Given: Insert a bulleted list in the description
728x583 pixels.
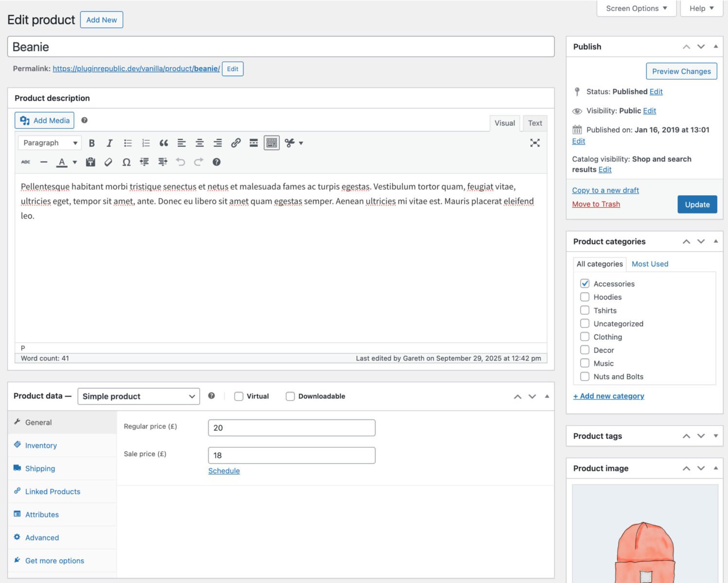Looking at the screenshot, I should [127, 143].
